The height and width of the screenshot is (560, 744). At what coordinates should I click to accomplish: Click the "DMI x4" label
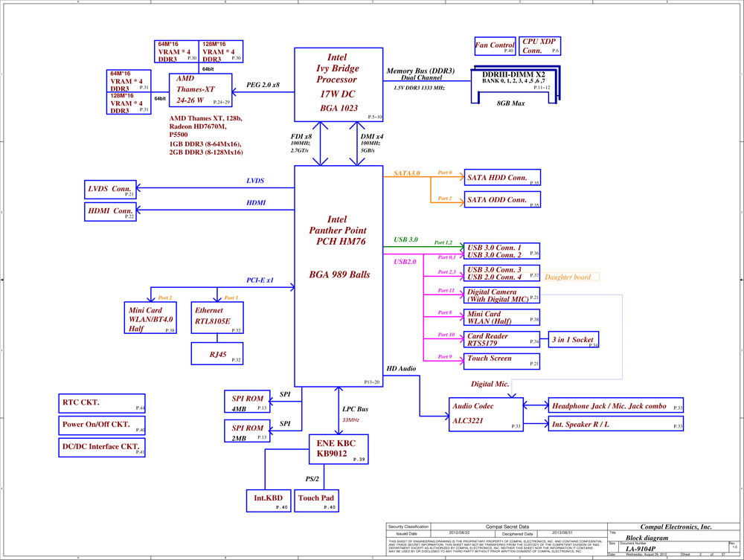[x=372, y=136]
